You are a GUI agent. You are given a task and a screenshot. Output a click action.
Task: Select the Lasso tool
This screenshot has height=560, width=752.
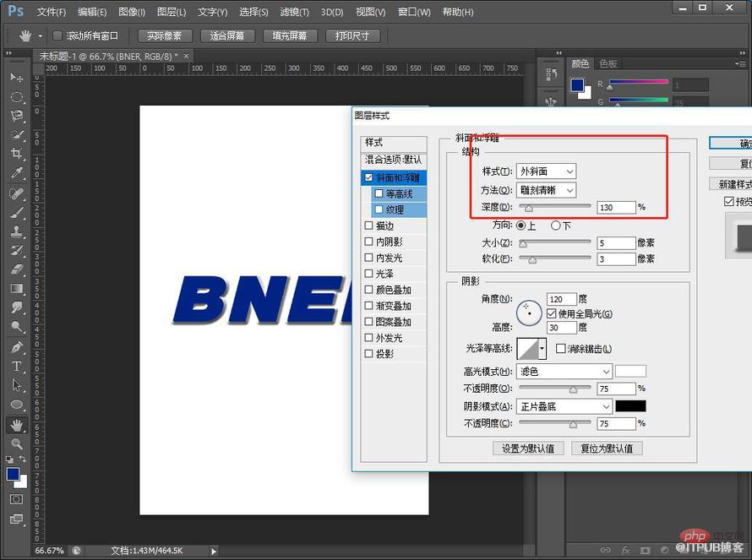click(17, 116)
